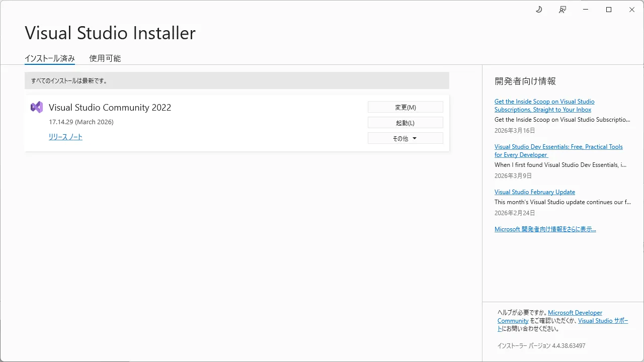
Task: Open the リリース ノート link
Action: pyautogui.click(x=65, y=136)
